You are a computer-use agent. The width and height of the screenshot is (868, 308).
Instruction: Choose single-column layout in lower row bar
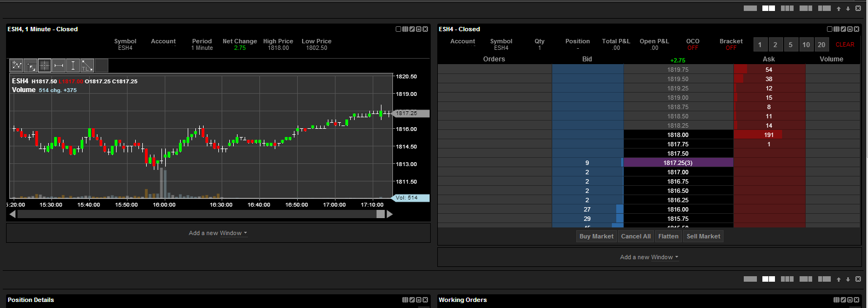(x=750, y=279)
